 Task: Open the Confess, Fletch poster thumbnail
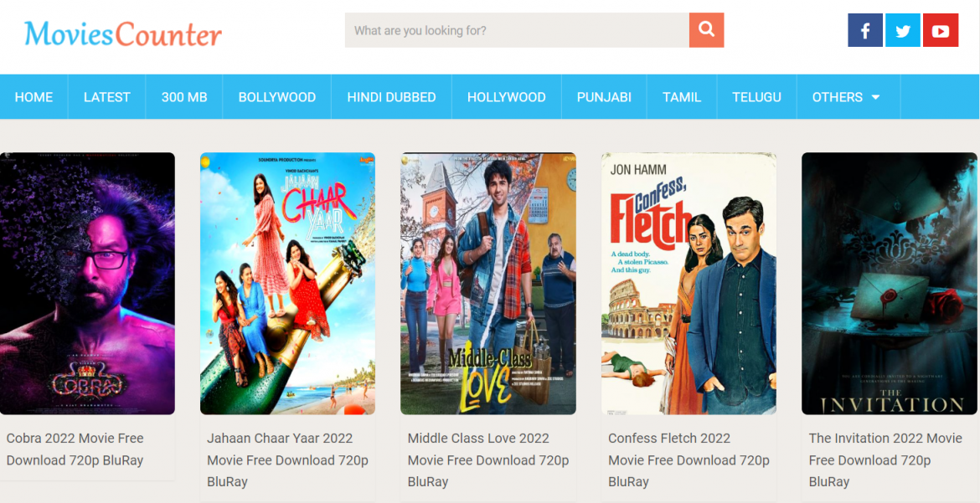coord(689,283)
